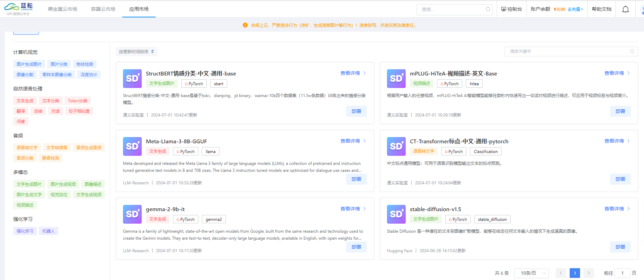Filter by 机器人 tag
Viewport: 644px width, 280px height.
pyautogui.click(x=49, y=231)
